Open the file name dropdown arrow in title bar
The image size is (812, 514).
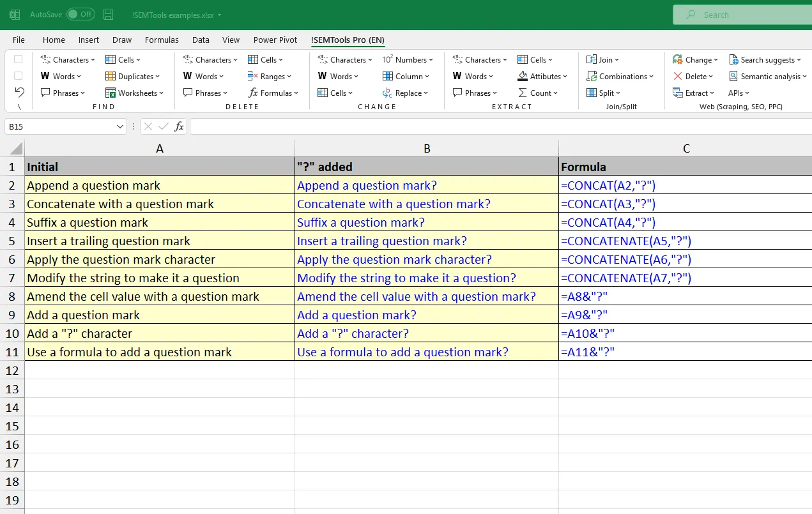(x=220, y=15)
